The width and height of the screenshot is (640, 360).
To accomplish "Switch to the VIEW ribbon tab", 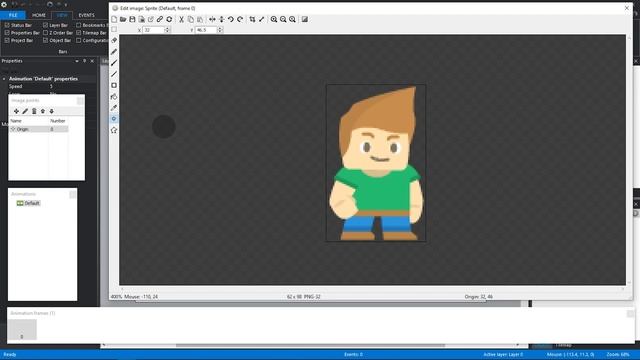I will tap(62, 15).
